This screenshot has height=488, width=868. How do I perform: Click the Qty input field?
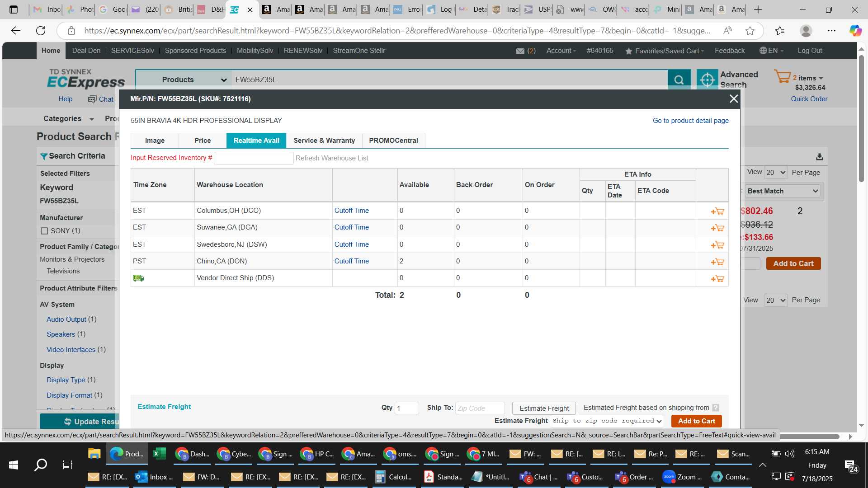coord(406,408)
